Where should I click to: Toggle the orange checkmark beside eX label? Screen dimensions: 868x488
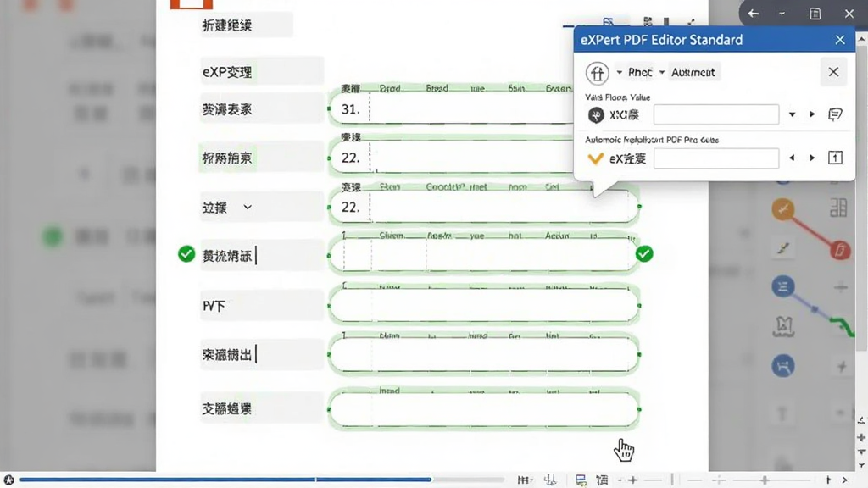(595, 158)
